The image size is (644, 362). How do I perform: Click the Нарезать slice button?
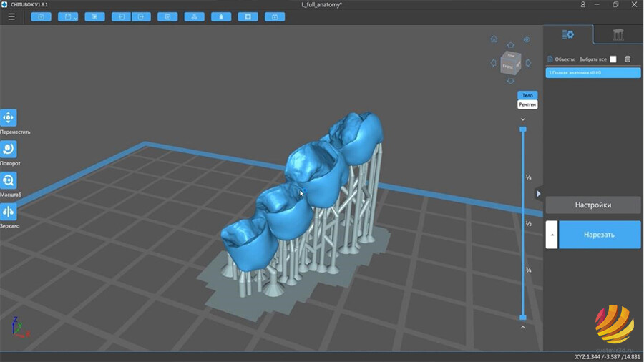[x=599, y=235]
